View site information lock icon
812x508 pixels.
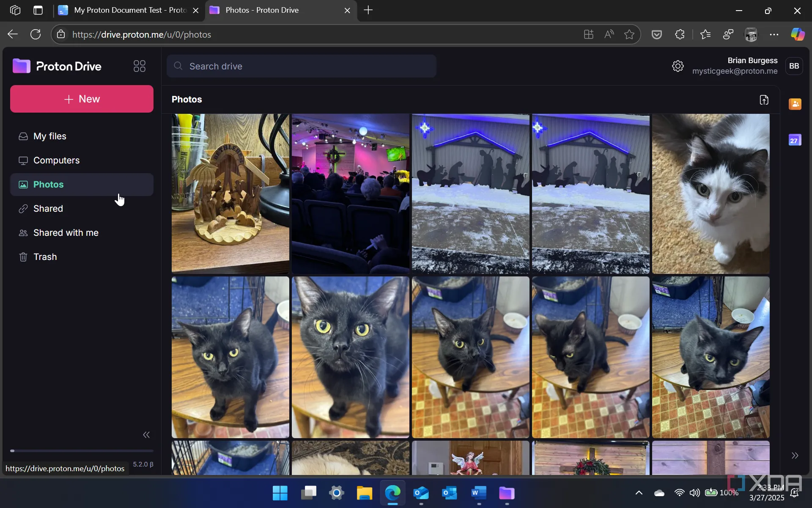tap(61, 34)
